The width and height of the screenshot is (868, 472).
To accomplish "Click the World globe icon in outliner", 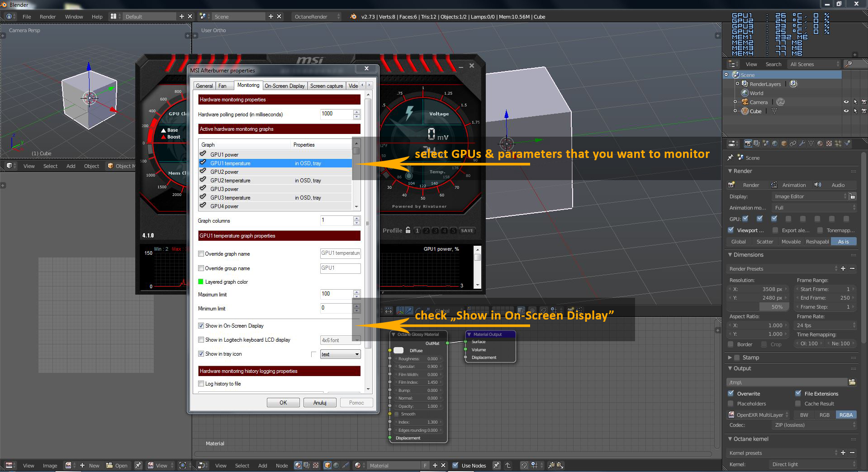I will [x=745, y=93].
